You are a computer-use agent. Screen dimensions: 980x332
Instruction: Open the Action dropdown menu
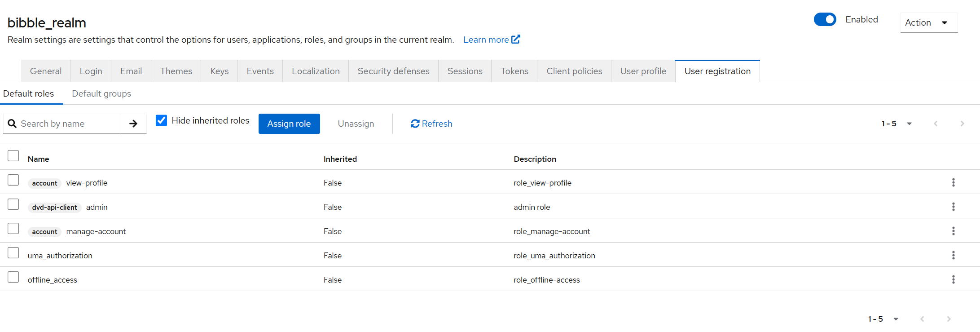(x=929, y=22)
